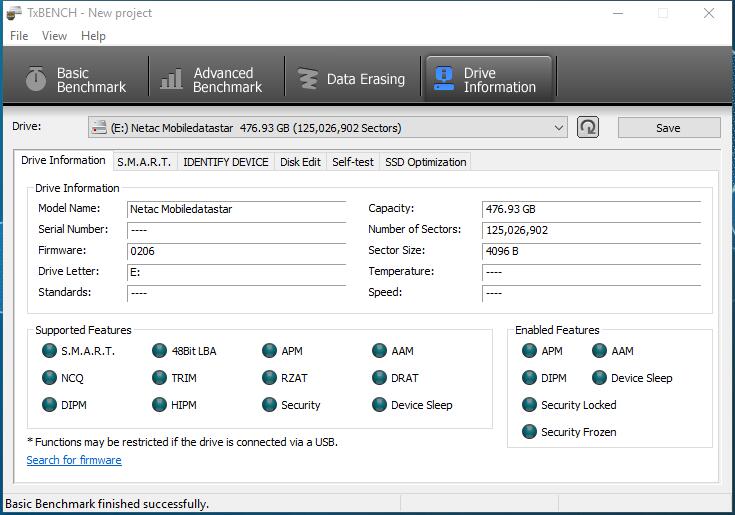Image resolution: width=735 pixels, height=515 pixels.
Task: Click the APM indicator under Enabled Features
Action: pos(529,351)
